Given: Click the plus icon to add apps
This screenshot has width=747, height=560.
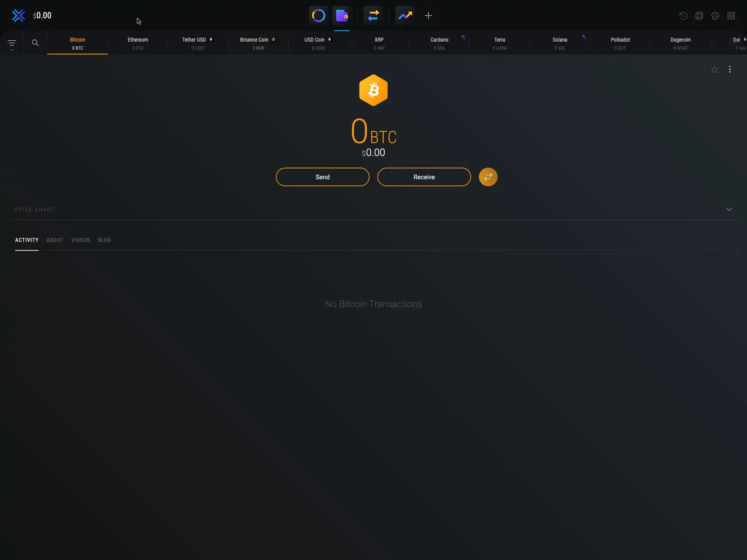Looking at the screenshot, I should (x=428, y=16).
